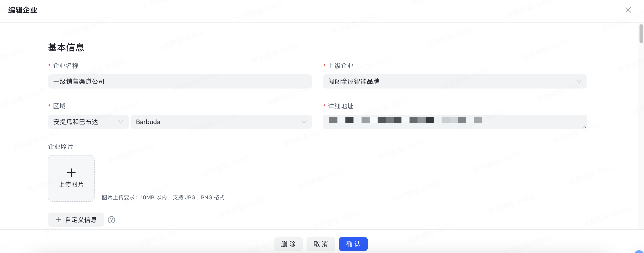This screenshot has height=253, width=644.
Task: Click the 上传图片 upload area
Action: click(x=71, y=178)
